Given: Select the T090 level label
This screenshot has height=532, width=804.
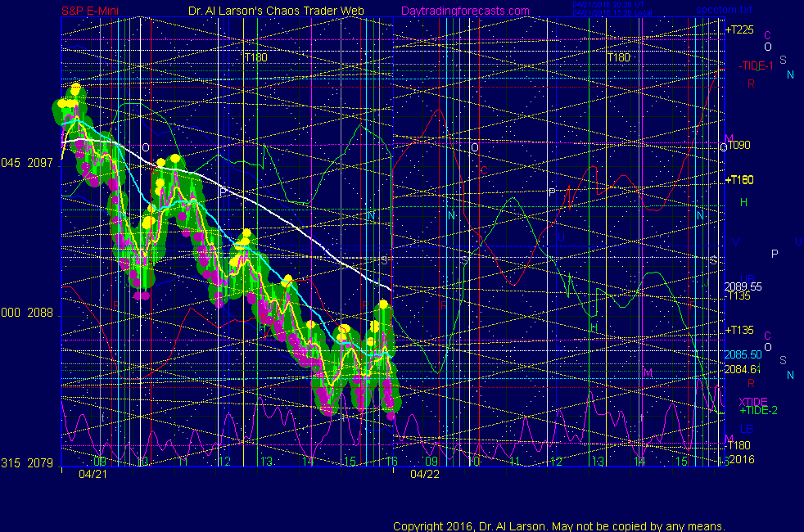Looking at the screenshot, I should click(739, 145).
